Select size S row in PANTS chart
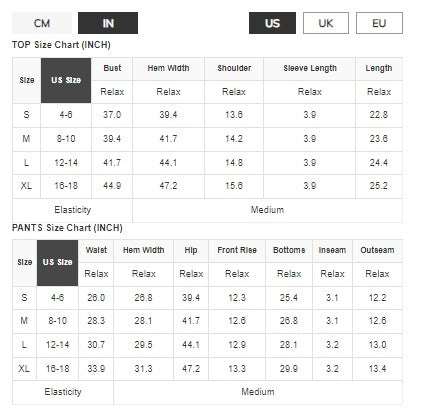The image size is (422, 415). point(207,298)
